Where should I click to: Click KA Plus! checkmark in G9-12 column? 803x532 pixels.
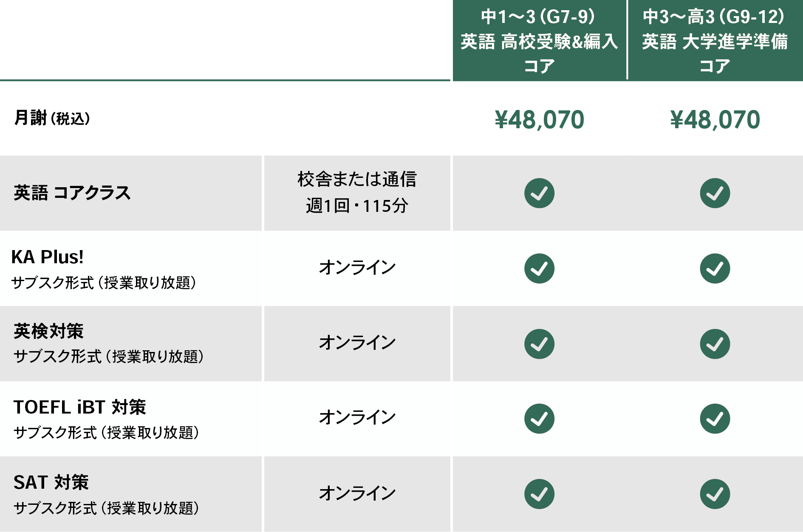coord(715,268)
